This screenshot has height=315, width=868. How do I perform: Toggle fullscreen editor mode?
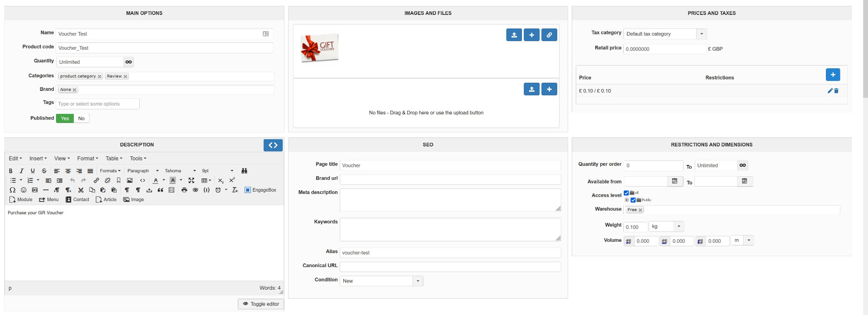(x=191, y=180)
